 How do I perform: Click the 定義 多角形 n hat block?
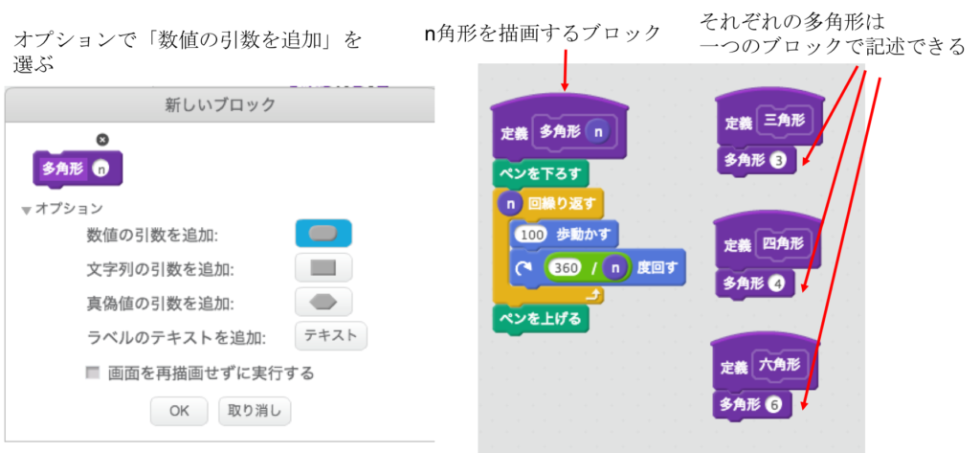560,127
